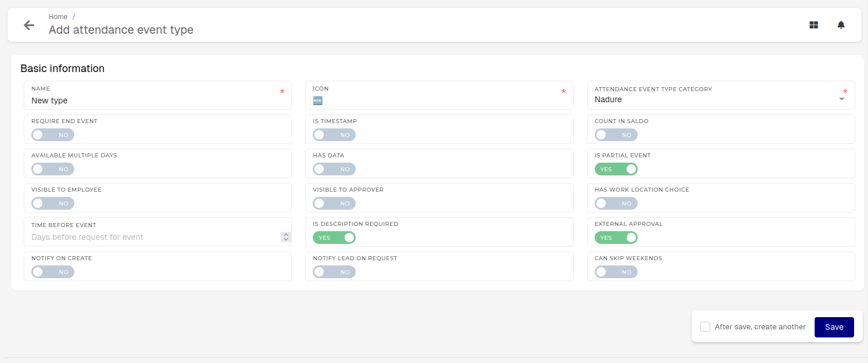Go to Home breadcrumb link
The width and height of the screenshot is (868, 363).
pyautogui.click(x=58, y=17)
